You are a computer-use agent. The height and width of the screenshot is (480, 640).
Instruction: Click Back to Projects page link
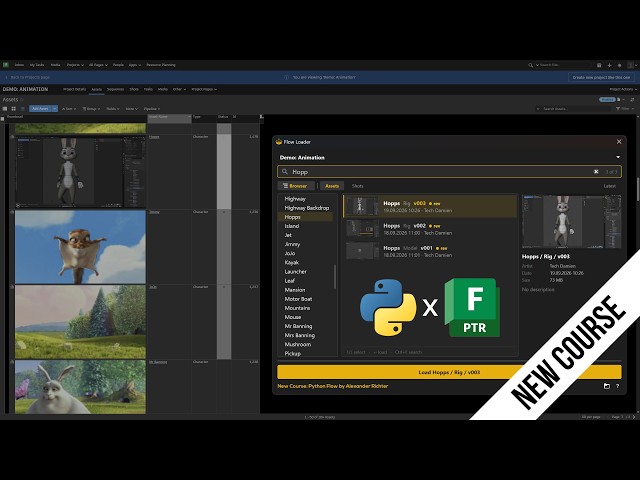(x=28, y=77)
